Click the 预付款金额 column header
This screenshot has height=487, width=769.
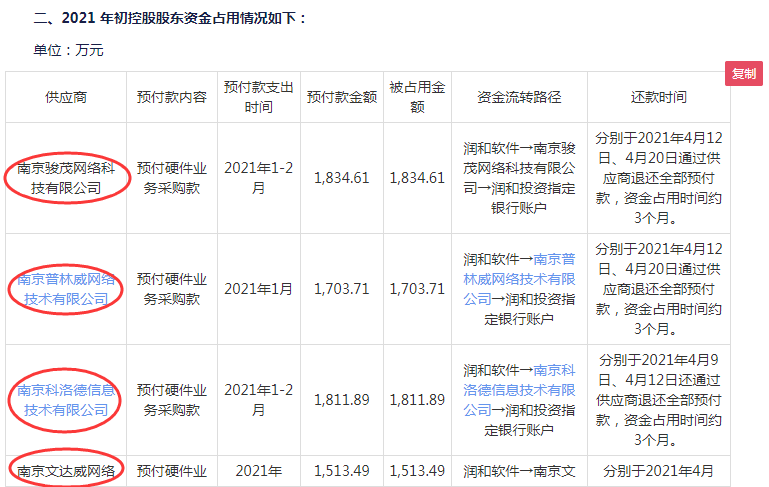[x=342, y=97]
